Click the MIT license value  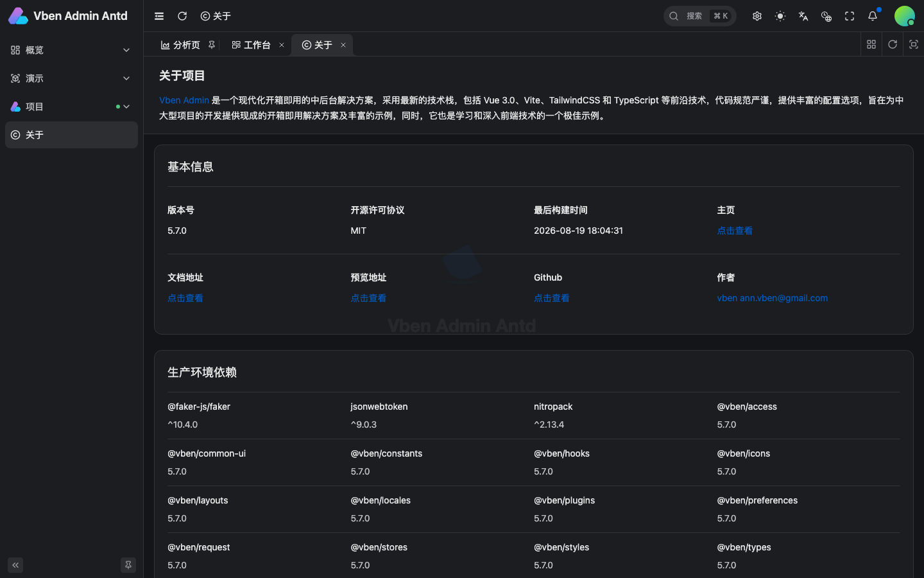tap(359, 231)
